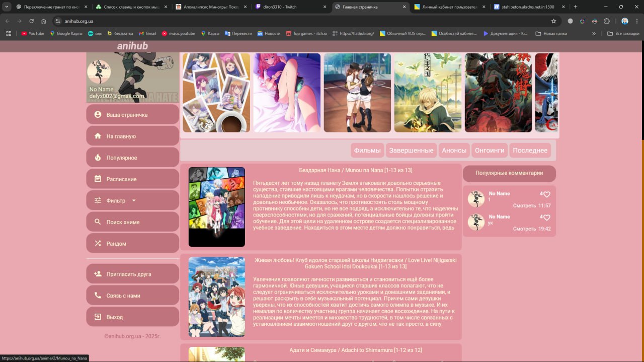Click the home icon in На главную
This screenshot has height=362, width=644.
tap(98, 136)
